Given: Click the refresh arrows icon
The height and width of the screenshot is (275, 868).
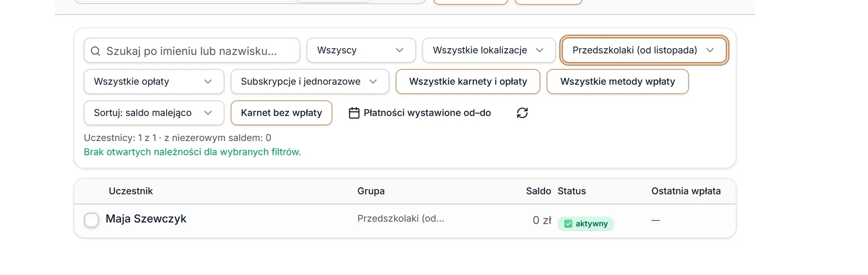Looking at the screenshot, I should pyautogui.click(x=522, y=113).
